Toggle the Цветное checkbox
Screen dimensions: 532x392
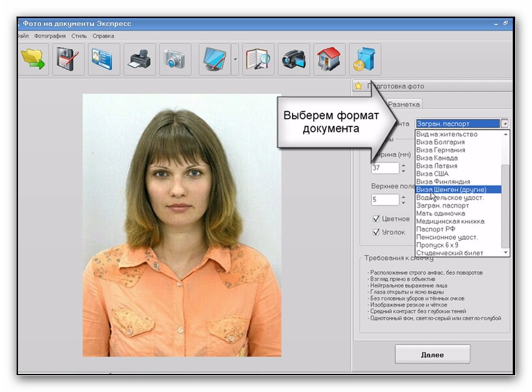point(376,219)
